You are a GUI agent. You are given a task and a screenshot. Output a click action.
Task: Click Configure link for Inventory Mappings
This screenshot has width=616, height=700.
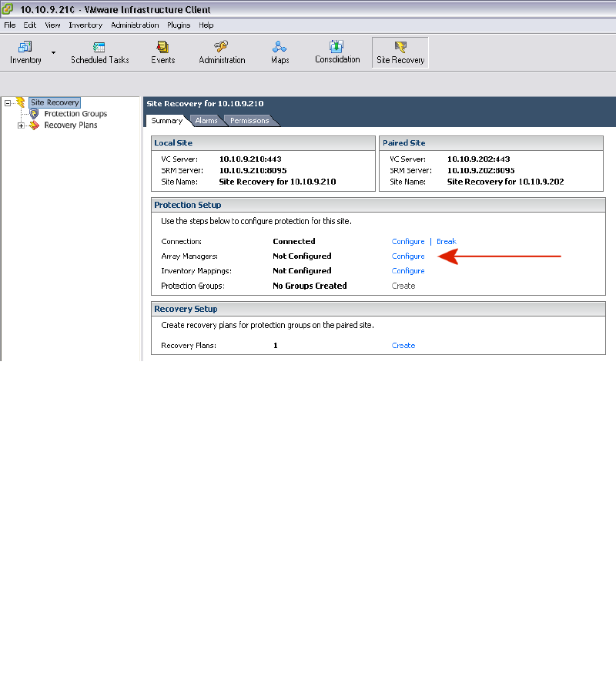point(408,271)
